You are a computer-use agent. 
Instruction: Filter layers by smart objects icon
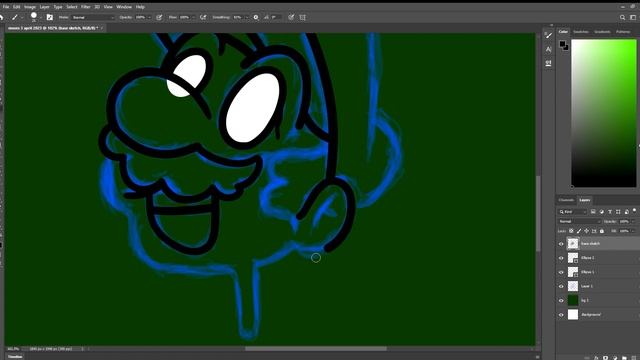(x=627, y=212)
